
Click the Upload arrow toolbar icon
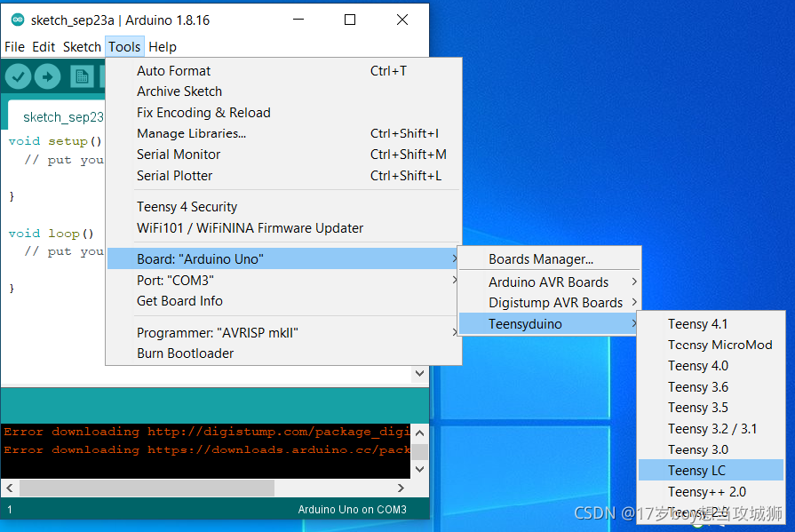click(x=48, y=76)
